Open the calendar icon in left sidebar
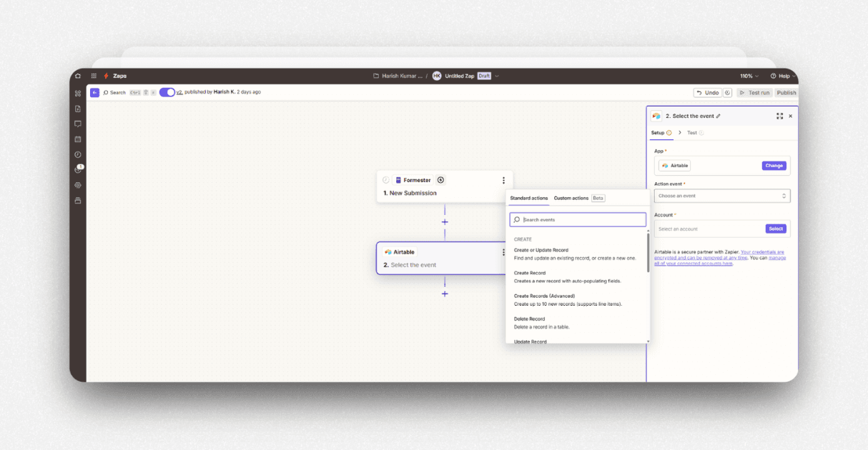Viewport: 868px width, 450px height. click(x=78, y=139)
